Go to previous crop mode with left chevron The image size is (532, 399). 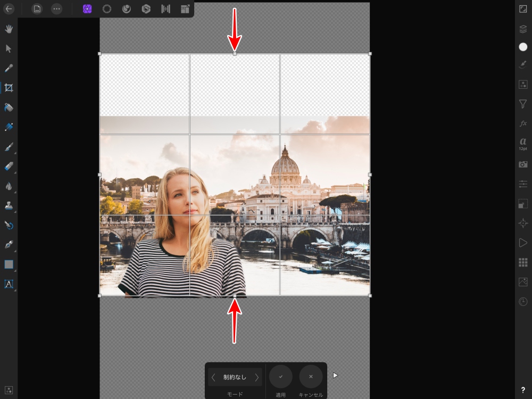click(214, 377)
